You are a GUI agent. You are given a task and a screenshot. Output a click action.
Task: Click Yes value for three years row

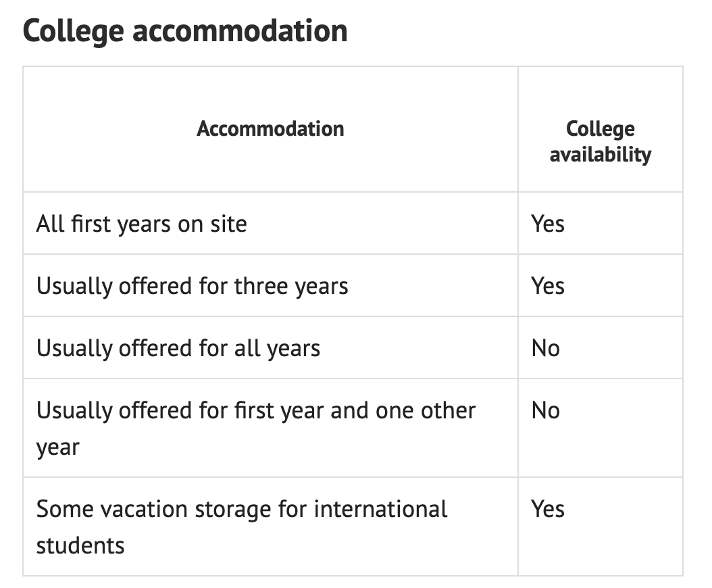tap(548, 287)
